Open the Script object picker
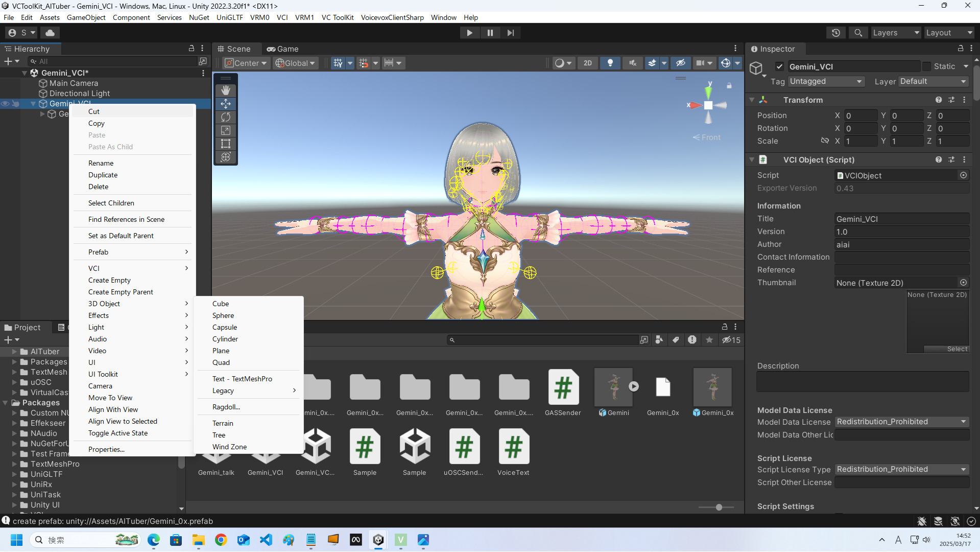This screenshot has width=980, height=552. pyautogui.click(x=963, y=175)
